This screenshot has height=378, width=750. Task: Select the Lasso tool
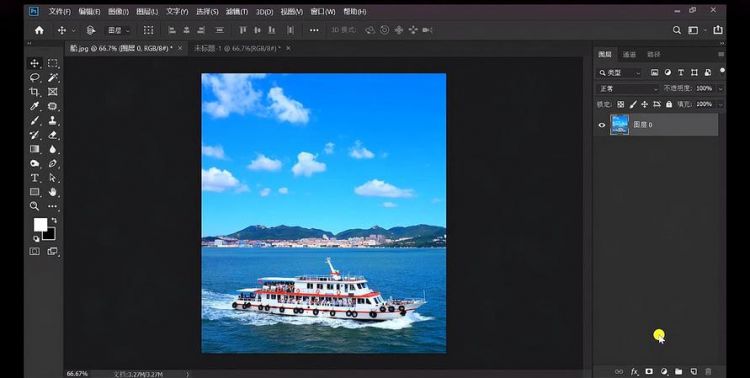34,78
